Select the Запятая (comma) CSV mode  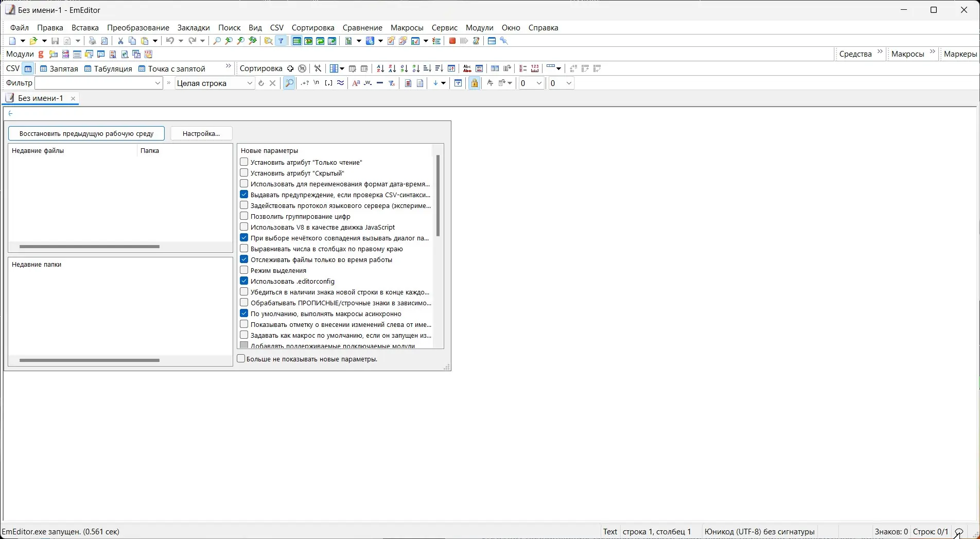coord(59,68)
